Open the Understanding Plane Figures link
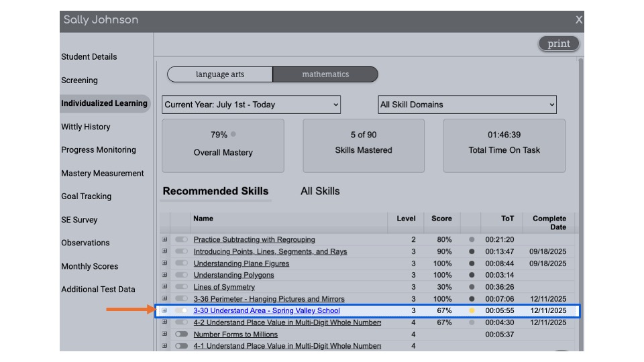Screen dimensions: 644x362 [x=241, y=263]
